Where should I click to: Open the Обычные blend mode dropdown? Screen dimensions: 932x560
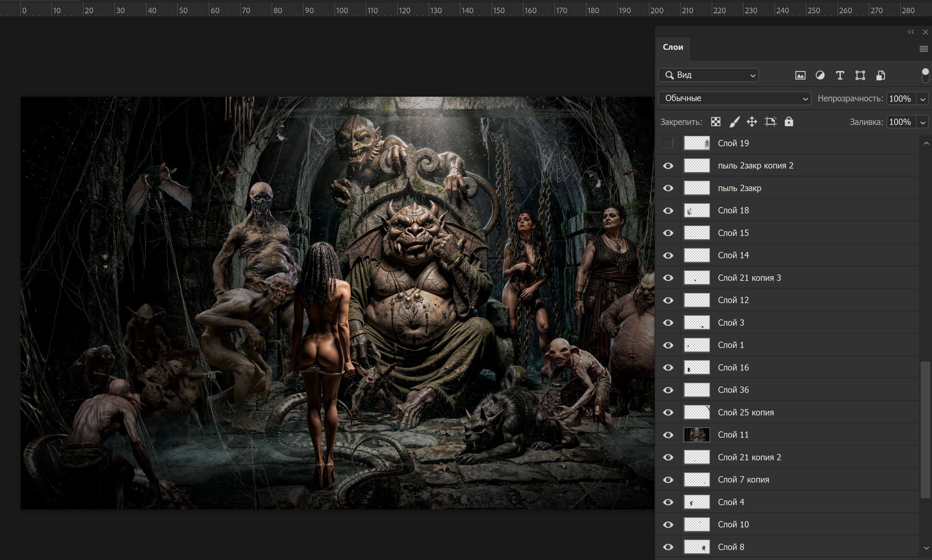click(x=734, y=98)
